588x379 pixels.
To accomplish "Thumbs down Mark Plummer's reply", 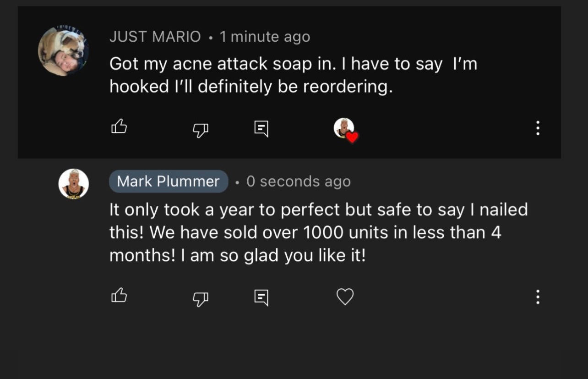I will 200,299.
